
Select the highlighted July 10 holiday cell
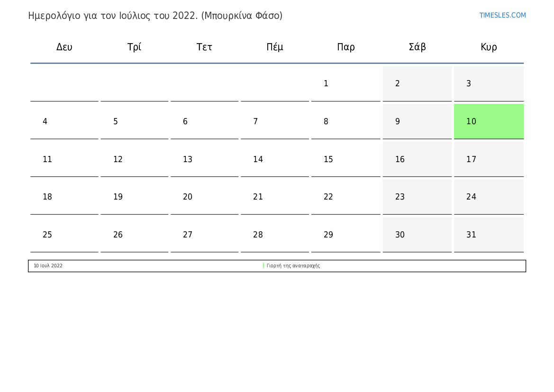(489, 121)
